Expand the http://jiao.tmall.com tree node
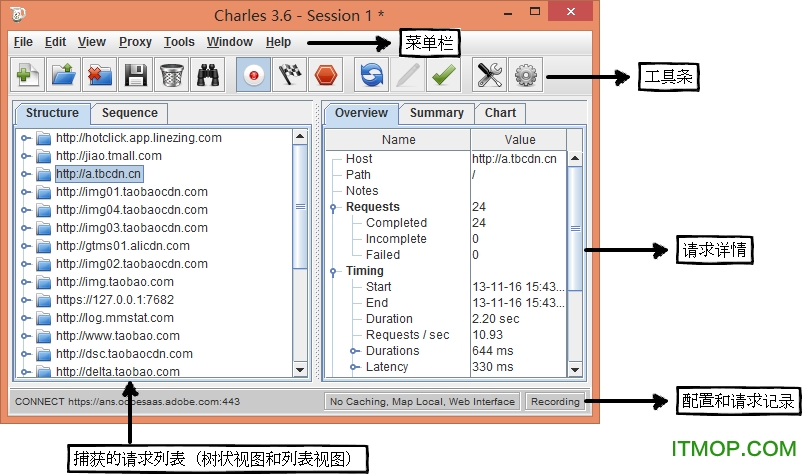This screenshot has width=802, height=474. 26,156
